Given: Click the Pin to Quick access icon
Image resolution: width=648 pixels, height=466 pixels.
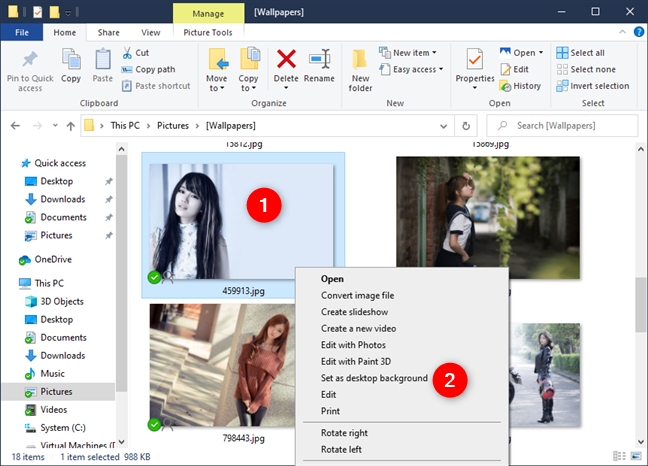Looking at the screenshot, I should tap(29, 60).
